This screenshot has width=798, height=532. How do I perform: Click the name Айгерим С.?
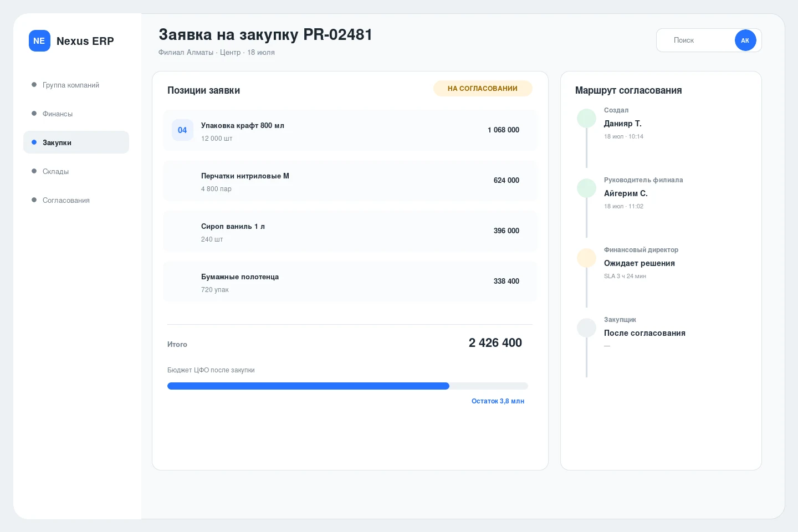click(626, 193)
